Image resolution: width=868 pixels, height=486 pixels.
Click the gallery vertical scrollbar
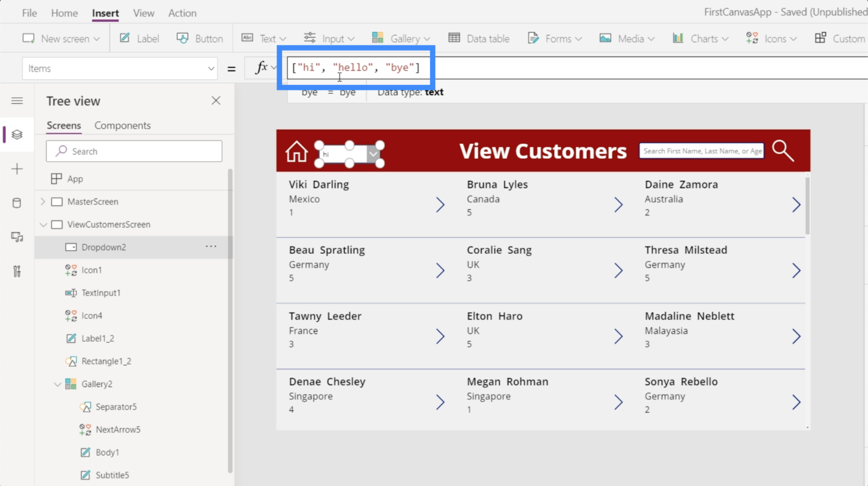point(808,205)
